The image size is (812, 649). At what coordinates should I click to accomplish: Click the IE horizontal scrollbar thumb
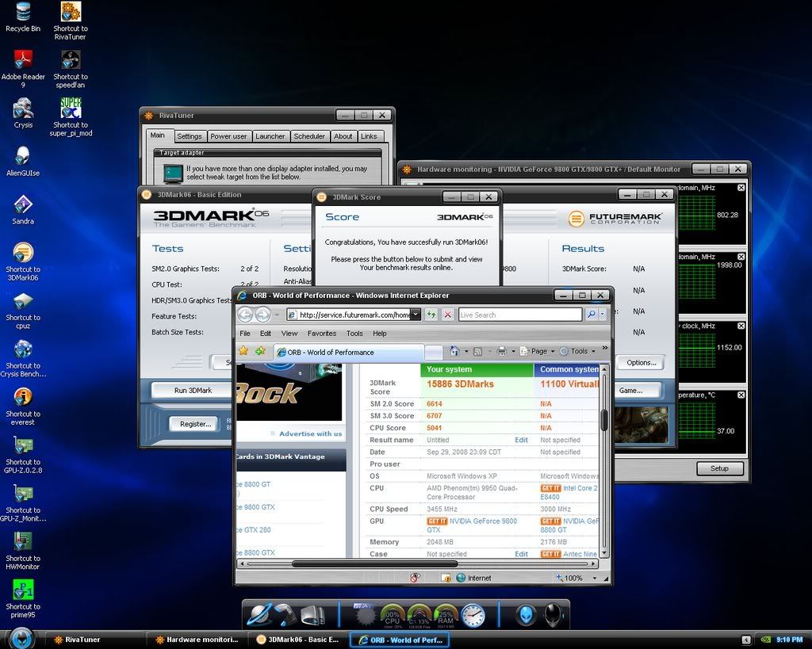[375, 563]
